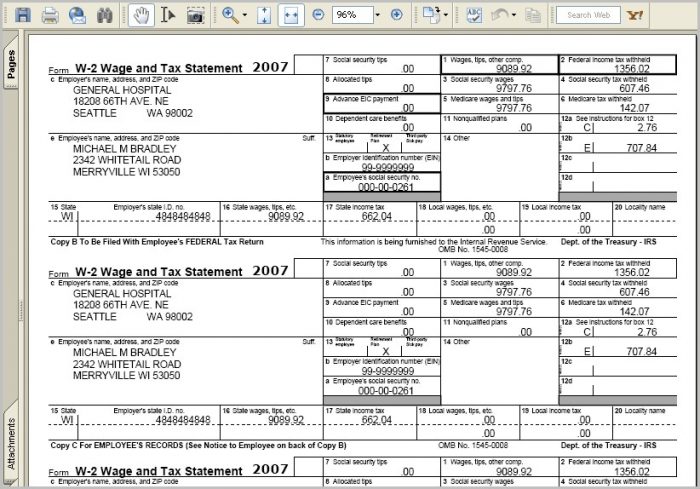Click the Copy C employee name MICHAEL M BRADLEY
Screen dimensions: 700x489
(x=125, y=352)
